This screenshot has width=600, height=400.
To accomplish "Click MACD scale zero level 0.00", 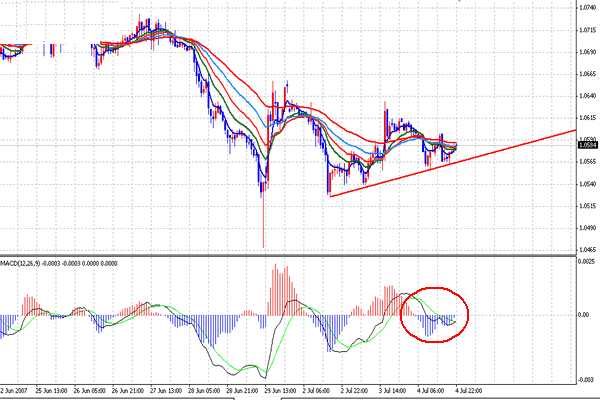I will pyautogui.click(x=584, y=315).
